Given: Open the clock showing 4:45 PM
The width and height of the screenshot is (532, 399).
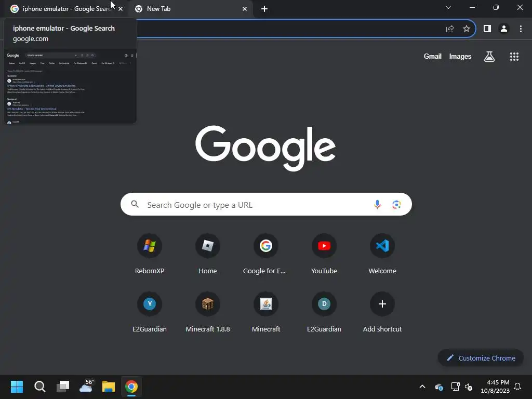Looking at the screenshot, I should [x=495, y=387].
